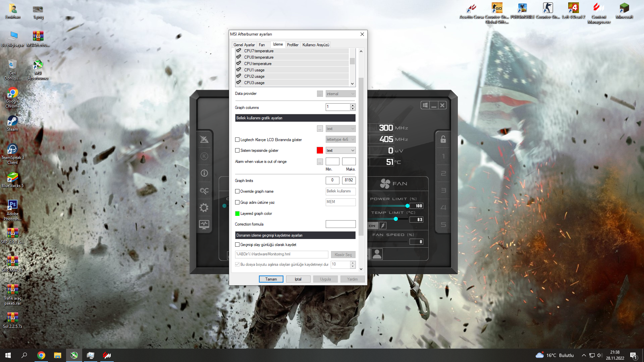
Task: Click the lightning bolt link icon near temp limit
Action: click(383, 226)
